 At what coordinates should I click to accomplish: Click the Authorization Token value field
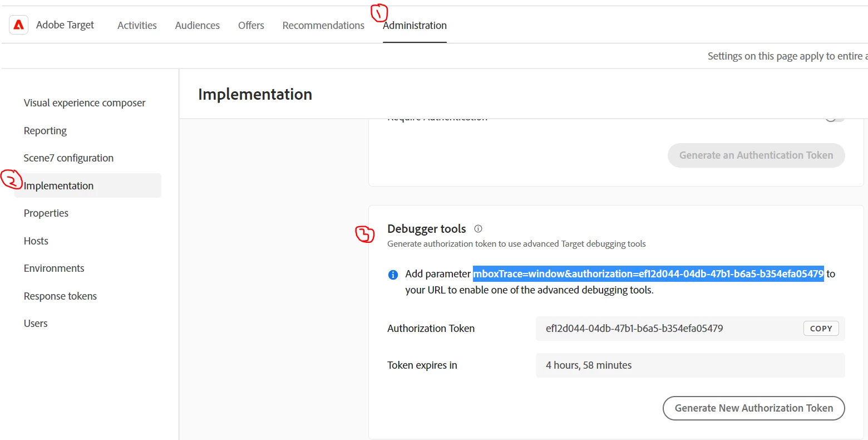[691, 329]
